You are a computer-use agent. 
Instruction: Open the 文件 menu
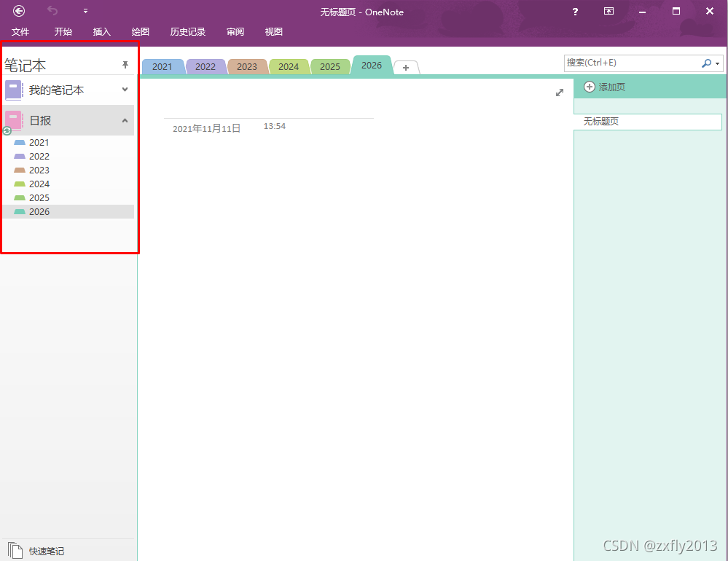coord(20,31)
